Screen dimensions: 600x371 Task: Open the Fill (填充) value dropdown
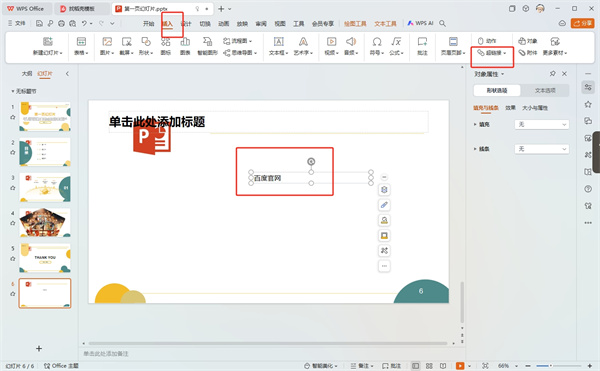[541, 124]
